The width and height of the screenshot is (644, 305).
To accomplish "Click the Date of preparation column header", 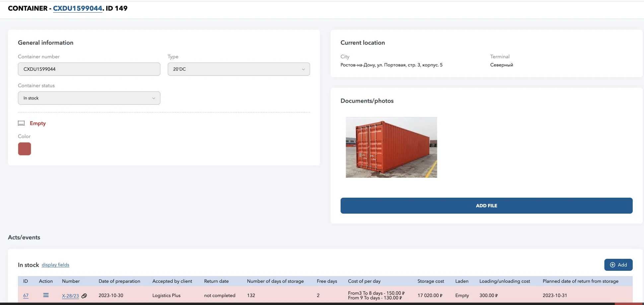I will [x=119, y=281].
